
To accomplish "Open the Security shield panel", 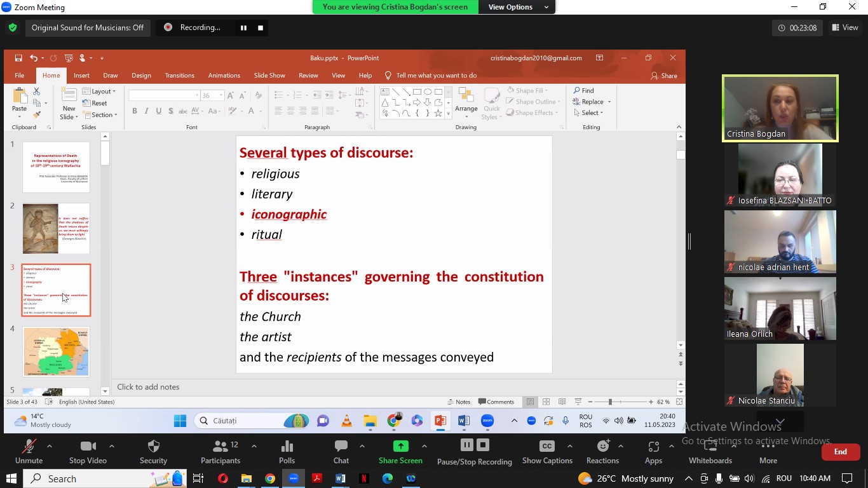I will [153, 446].
